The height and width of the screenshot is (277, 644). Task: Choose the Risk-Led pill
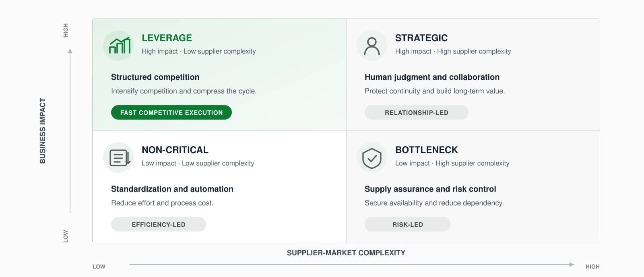[x=408, y=224]
